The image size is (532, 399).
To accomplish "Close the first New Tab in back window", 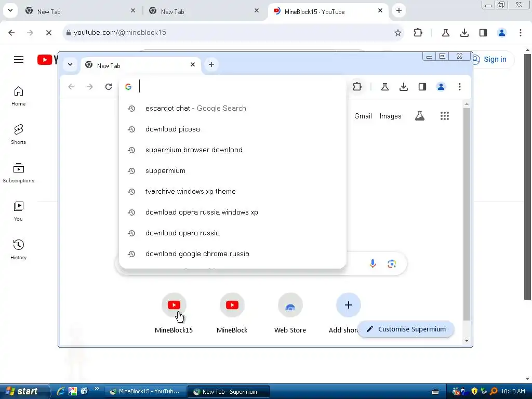I will (133, 10).
